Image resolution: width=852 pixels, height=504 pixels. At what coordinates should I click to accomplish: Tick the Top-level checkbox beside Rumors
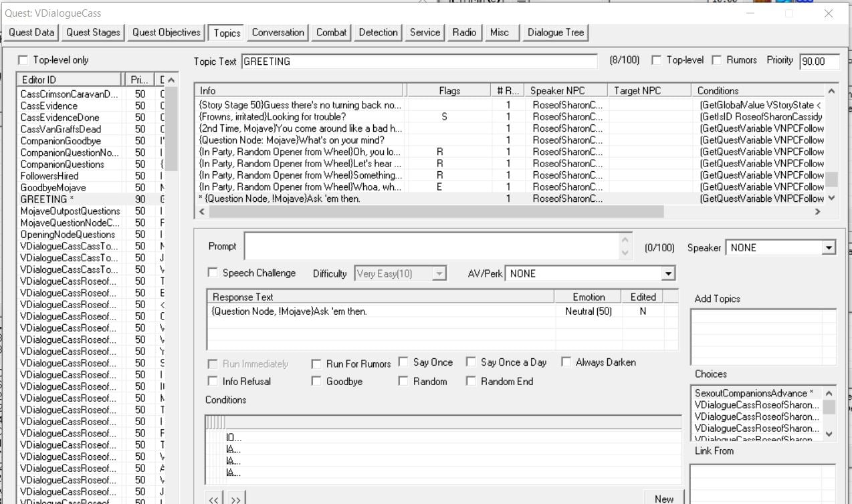(x=657, y=60)
